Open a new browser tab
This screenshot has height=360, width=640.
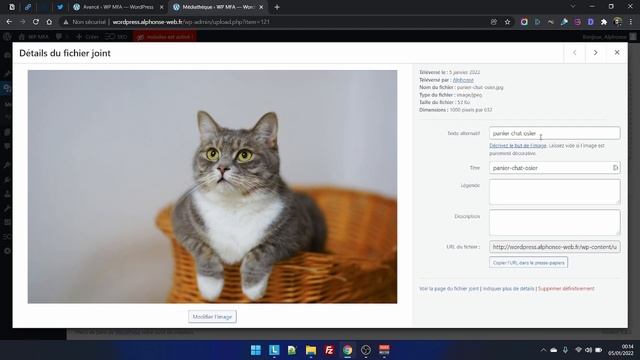tap(277, 7)
